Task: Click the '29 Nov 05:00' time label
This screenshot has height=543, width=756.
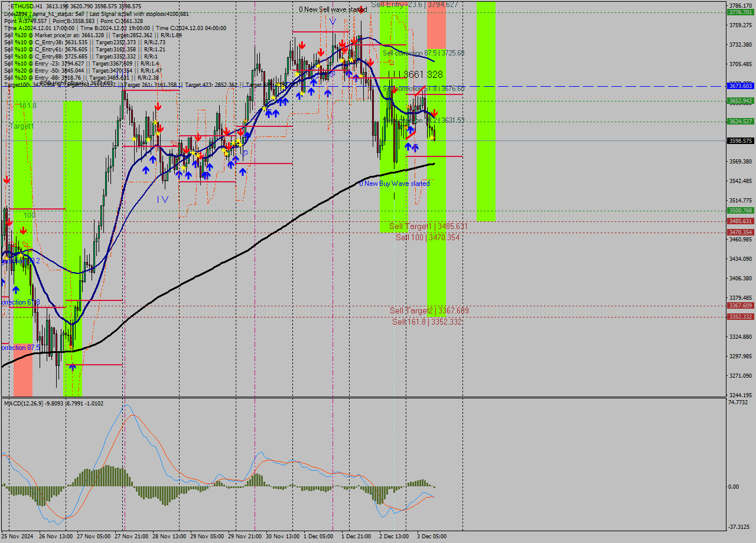Action: pyautogui.click(x=207, y=537)
